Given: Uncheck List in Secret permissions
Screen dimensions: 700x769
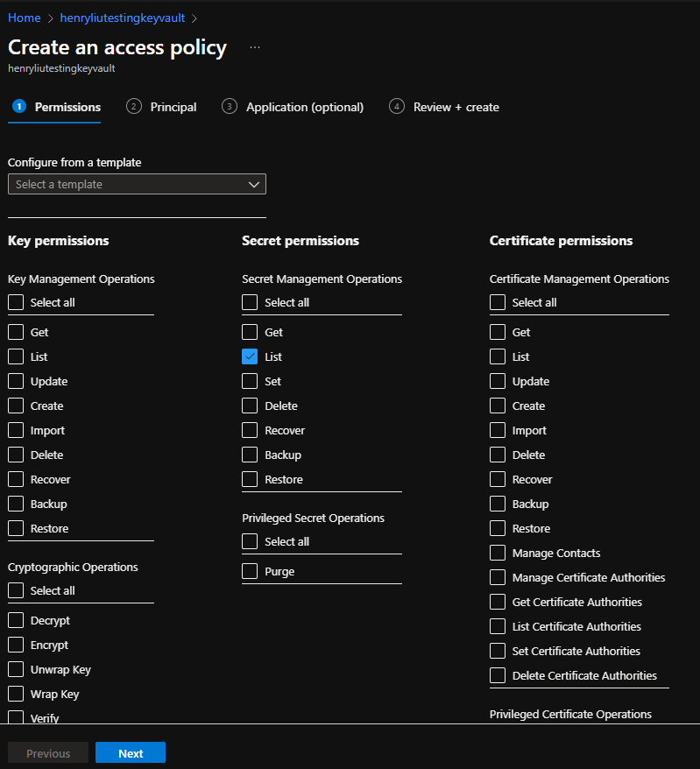Looking at the screenshot, I should pos(250,356).
